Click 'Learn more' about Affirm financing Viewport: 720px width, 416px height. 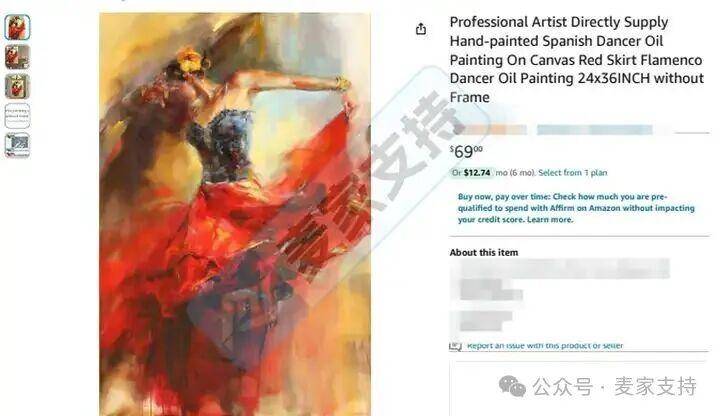tap(550, 219)
